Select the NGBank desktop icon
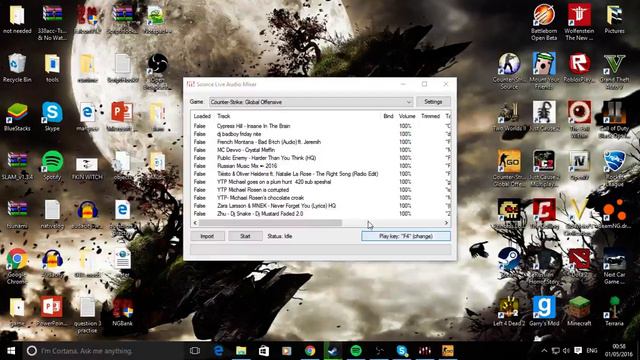640x360 pixels. [122, 312]
